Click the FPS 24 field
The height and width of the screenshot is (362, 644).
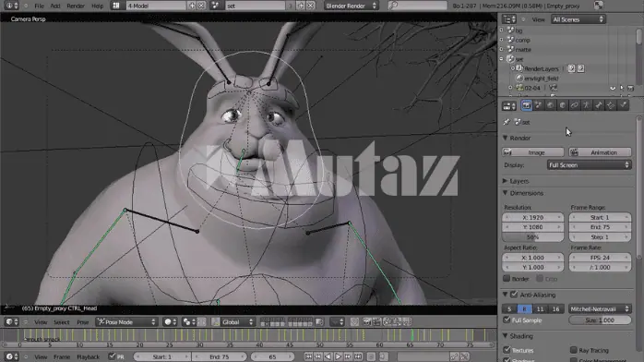(600, 258)
